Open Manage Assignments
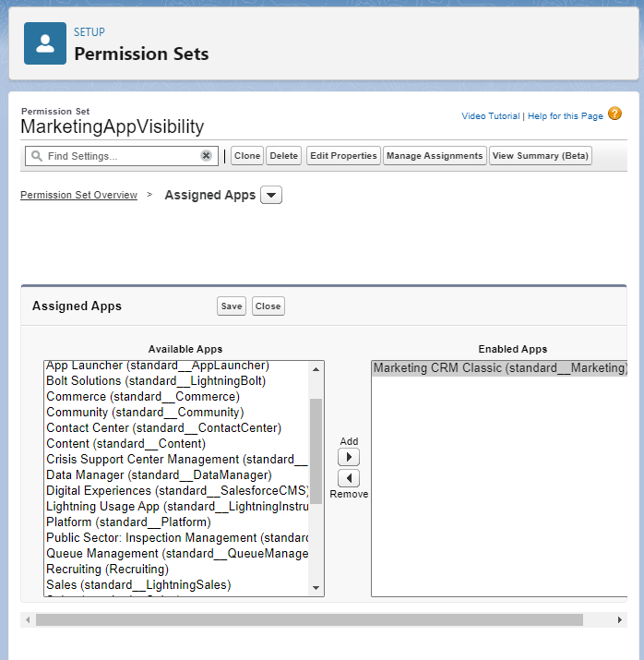Viewport: 644px width, 660px height. coord(435,156)
